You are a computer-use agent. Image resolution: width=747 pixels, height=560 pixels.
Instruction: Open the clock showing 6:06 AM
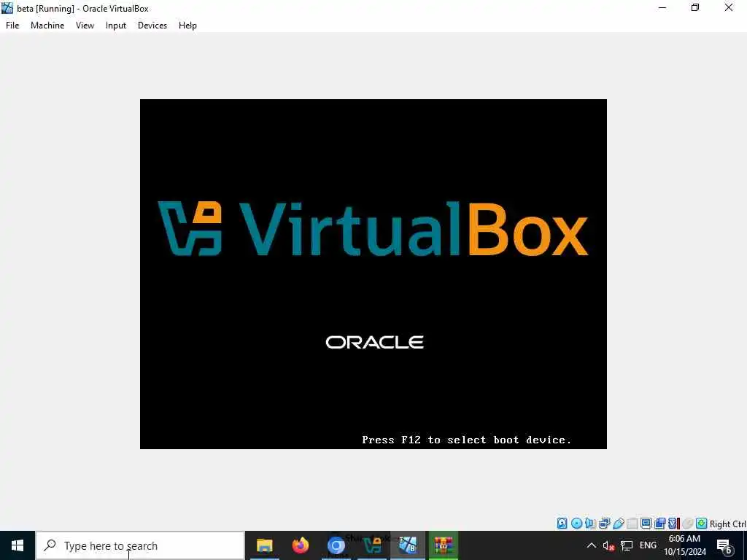pyautogui.click(x=684, y=545)
